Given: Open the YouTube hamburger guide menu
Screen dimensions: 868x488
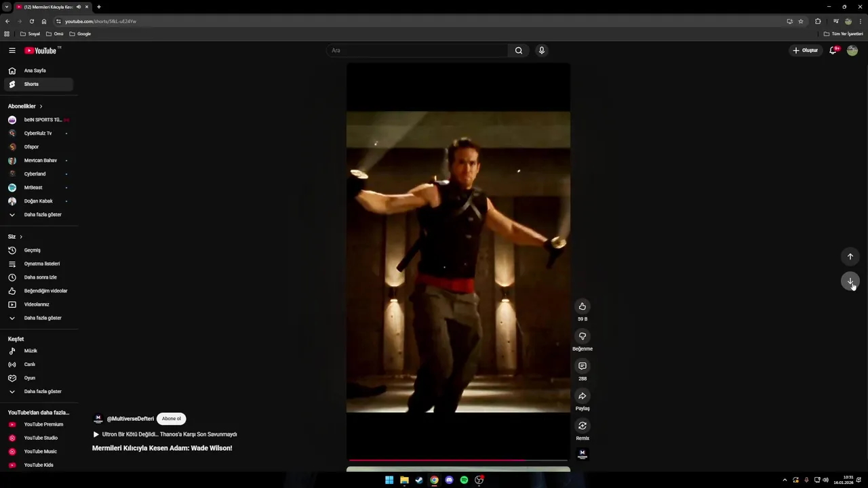Looking at the screenshot, I should (12, 50).
